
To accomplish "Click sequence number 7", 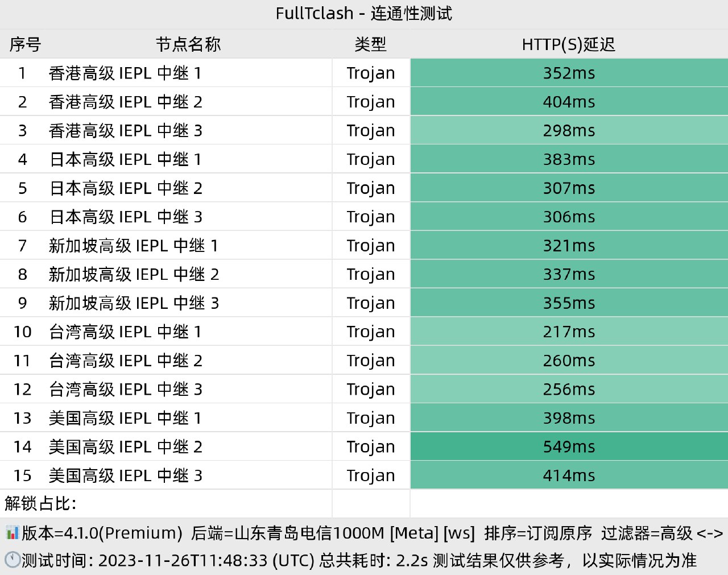I will tap(23, 245).
